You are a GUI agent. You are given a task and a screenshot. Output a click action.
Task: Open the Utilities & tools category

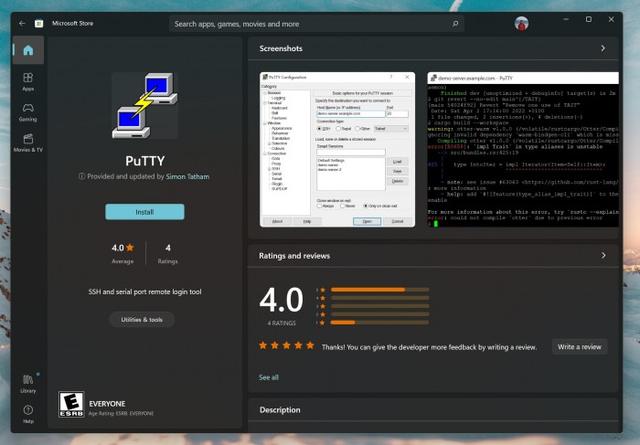(142, 320)
